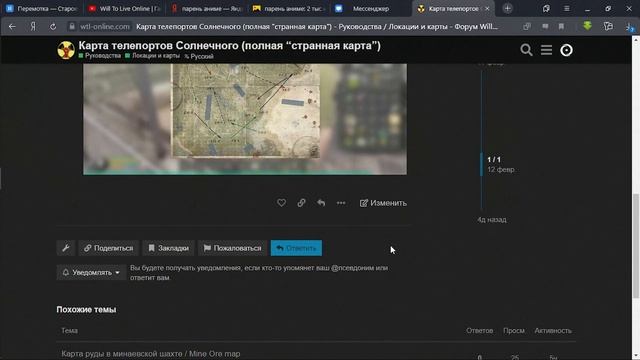Click the Пожаловаться button
The image size is (640, 360).
232,248
